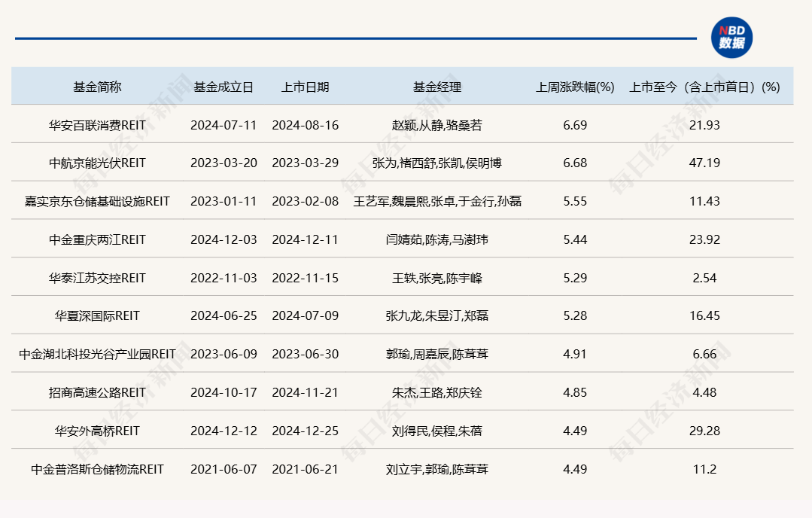Select the 中金重庆两江REIT fund name
Viewport: 812px width, 518px height.
click(97, 239)
